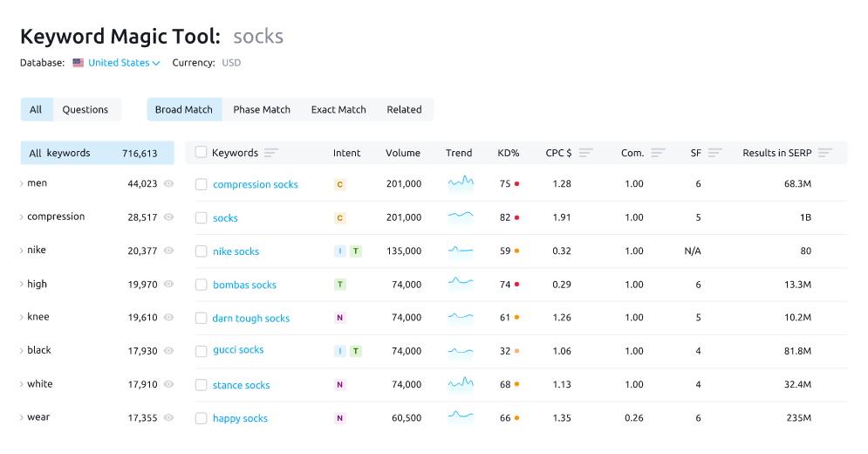Viewport: 868px width, 454px height.
Task: Click the N intent badge for happy socks
Action: click(340, 418)
